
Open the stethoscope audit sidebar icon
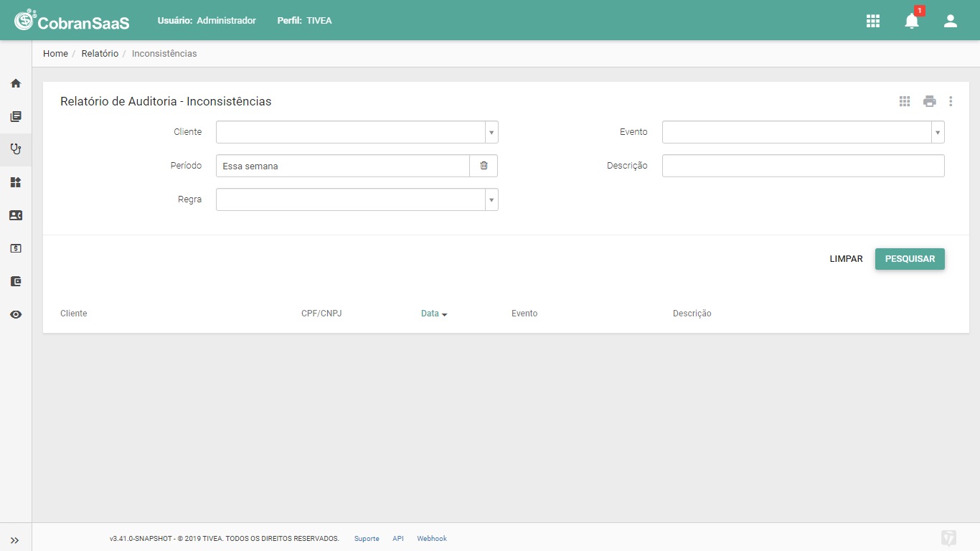tap(16, 149)
